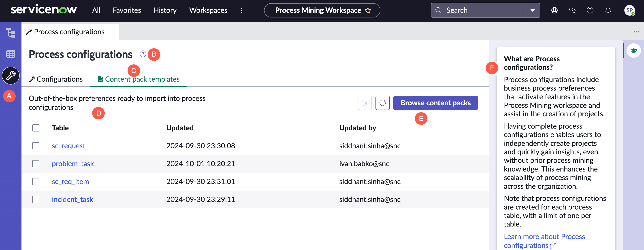Check the problem_task row checkbox
Image resolution: width=644 pixels, height=250 pixels.
(36, 164)
